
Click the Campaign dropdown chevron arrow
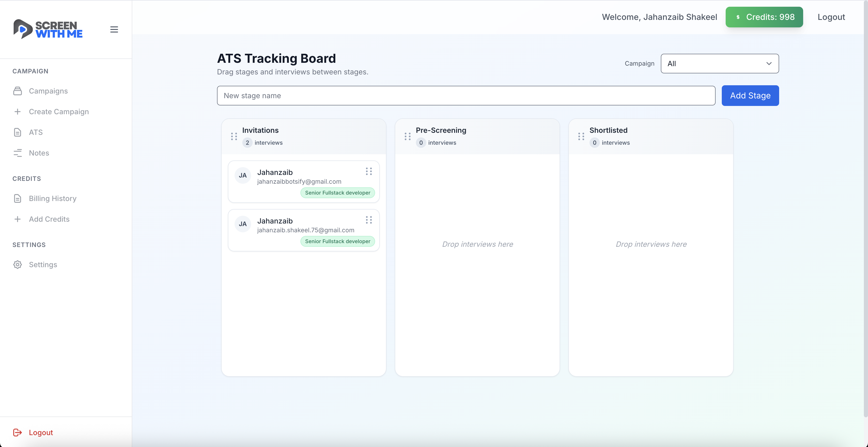click(x=769, y=64)
